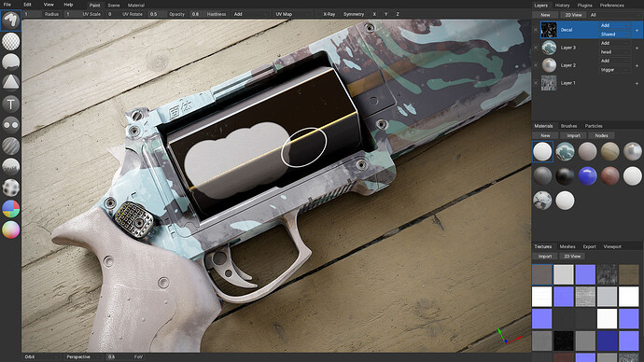Viewport: 644px width, 362px height.
Task: Select the Eraser tool with checkered sphere
Action: coord(10,41)
